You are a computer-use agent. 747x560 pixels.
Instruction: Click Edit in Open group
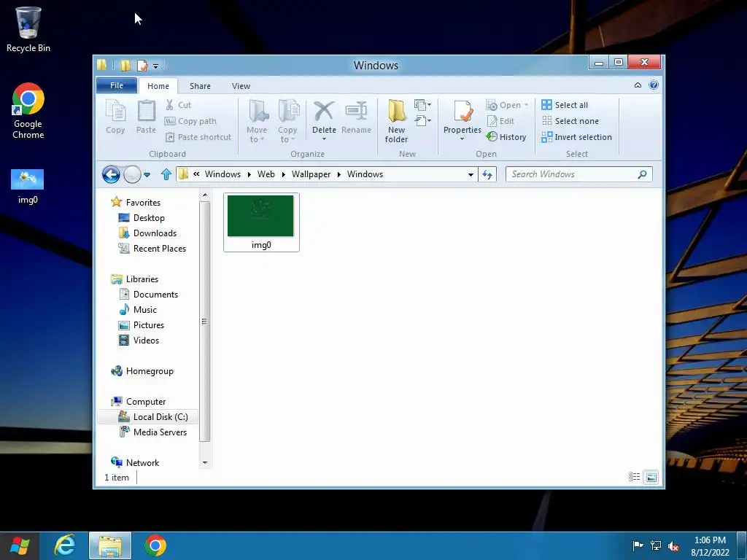point(500,121)
